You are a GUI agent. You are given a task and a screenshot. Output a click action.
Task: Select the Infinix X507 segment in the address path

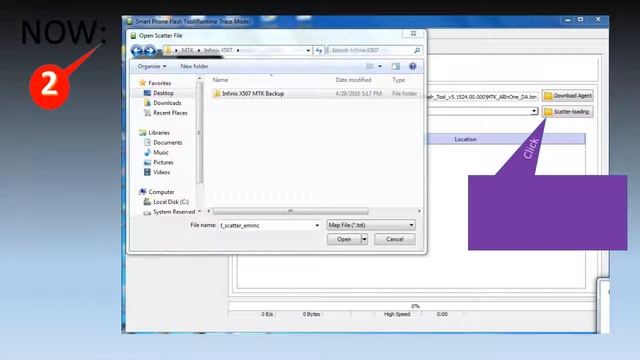(x=218, y=50)
